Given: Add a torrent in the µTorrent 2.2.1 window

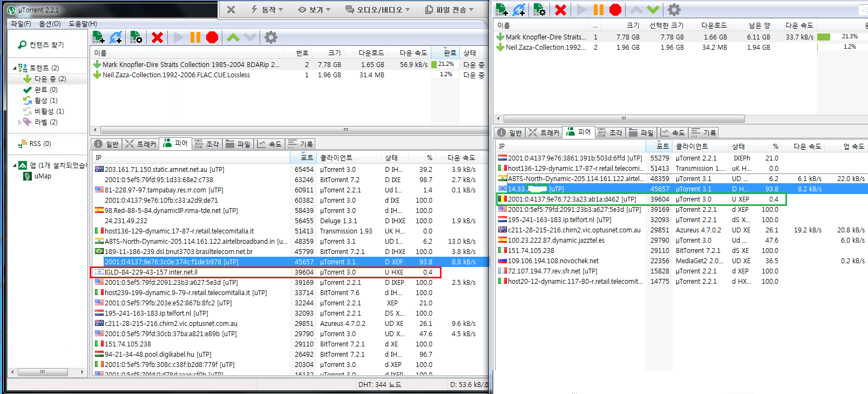Looking at the screenshot, I should coord(98,37).
